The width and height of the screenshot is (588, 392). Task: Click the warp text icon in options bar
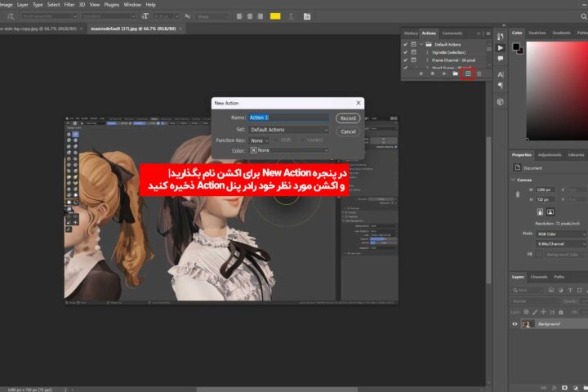click(291, 16)
